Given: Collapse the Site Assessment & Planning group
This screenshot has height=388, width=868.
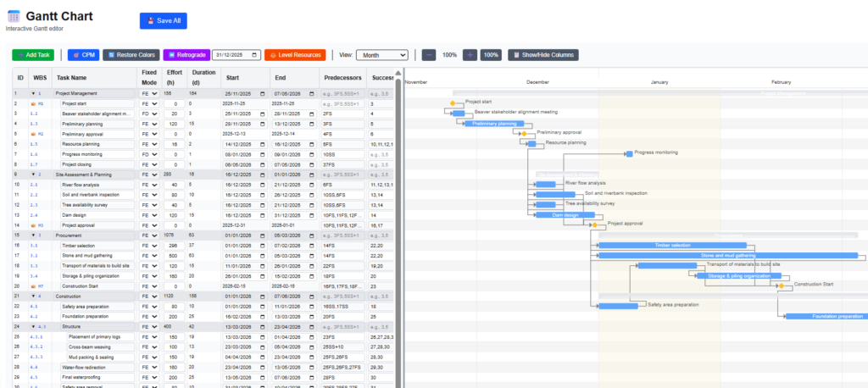Looking at the screenshot, I should 33,174.
